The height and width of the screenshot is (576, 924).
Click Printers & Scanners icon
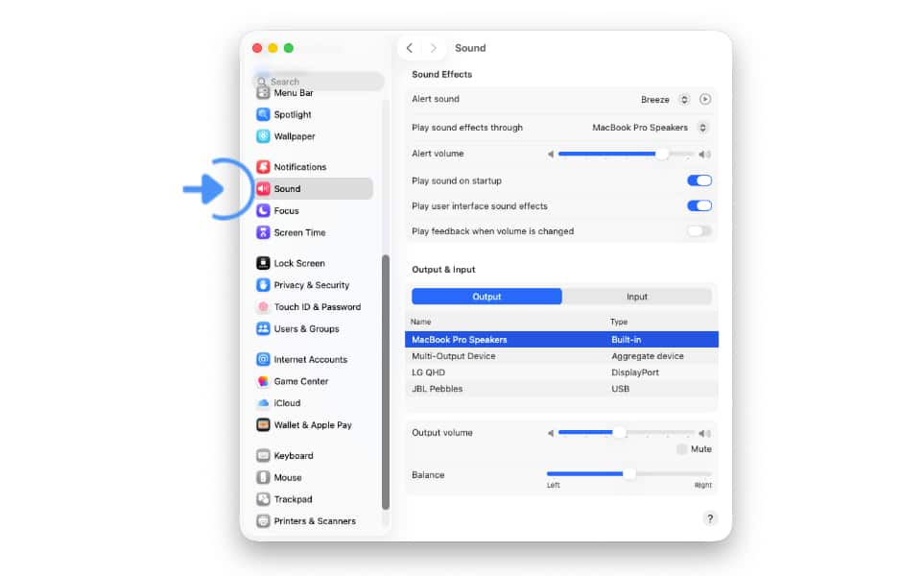[263, 520]
